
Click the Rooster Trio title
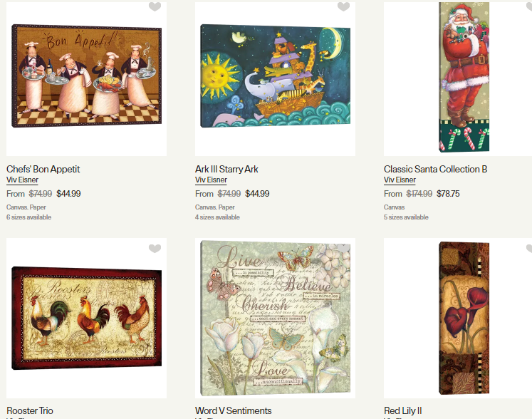(30, 411)
